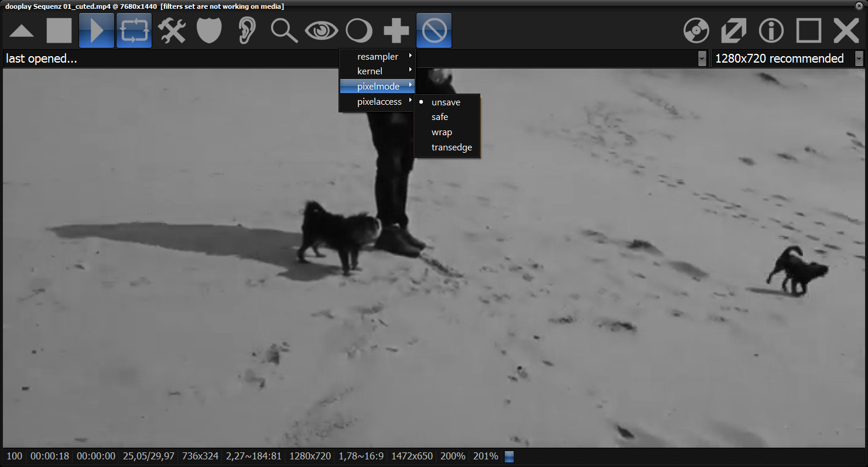Viewport: 868px width, 467px height.
Task: Click the plus icon
Action: 397,31
